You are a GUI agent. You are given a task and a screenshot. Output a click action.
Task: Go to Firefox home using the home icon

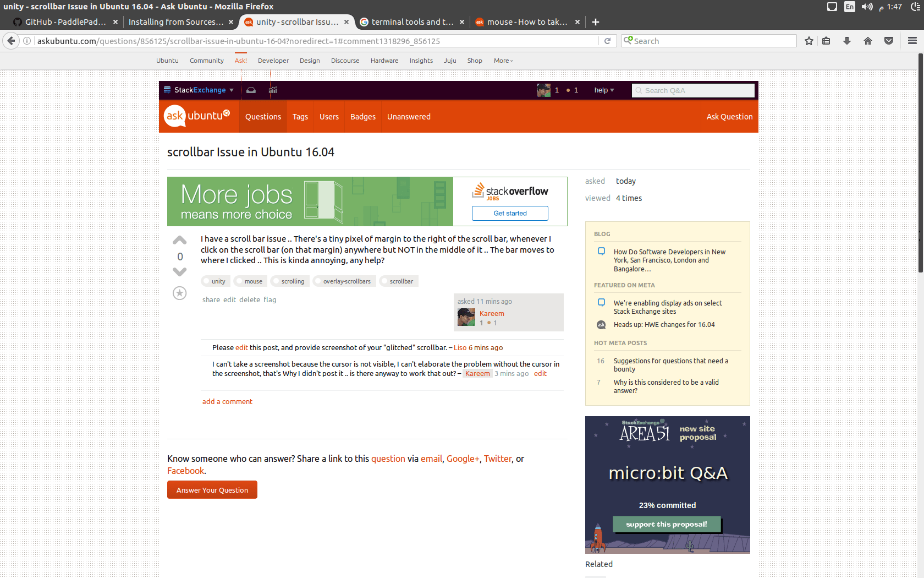(x=868, y=41)
